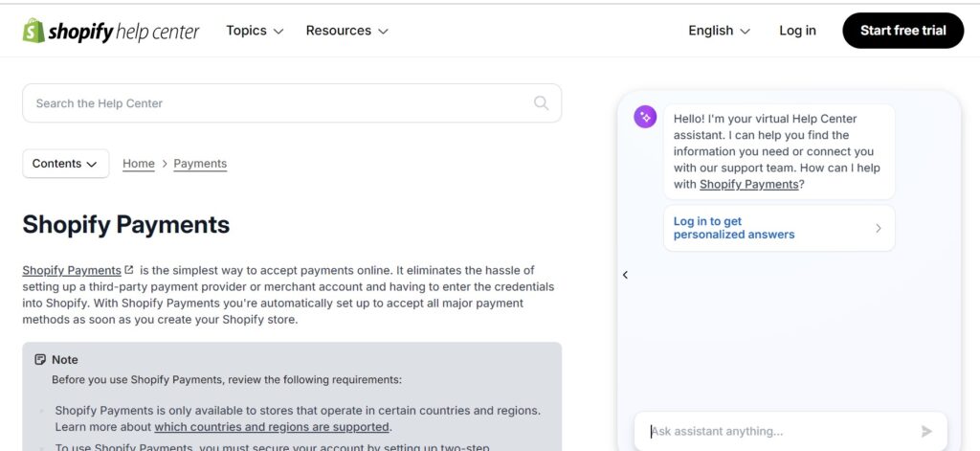This screenshot has height=451, width=980.
Task: Click the Start free trial button
Action: coord(903,31)
